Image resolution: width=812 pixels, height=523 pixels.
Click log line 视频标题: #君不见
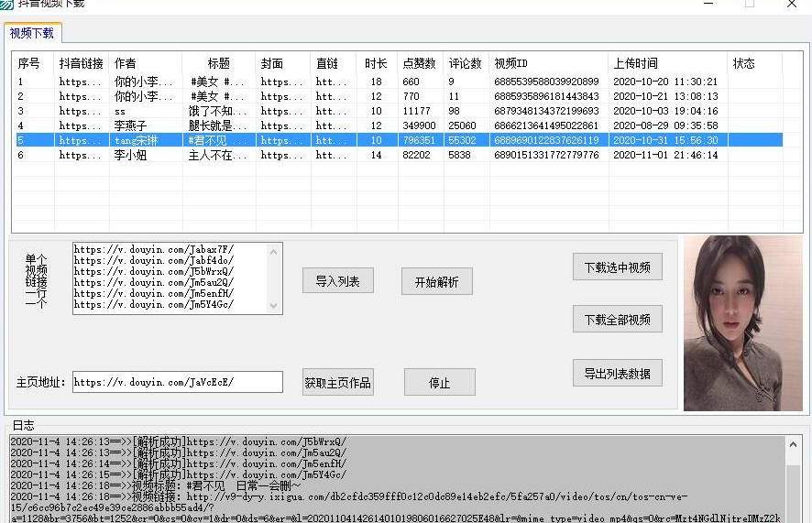point(156,485)
